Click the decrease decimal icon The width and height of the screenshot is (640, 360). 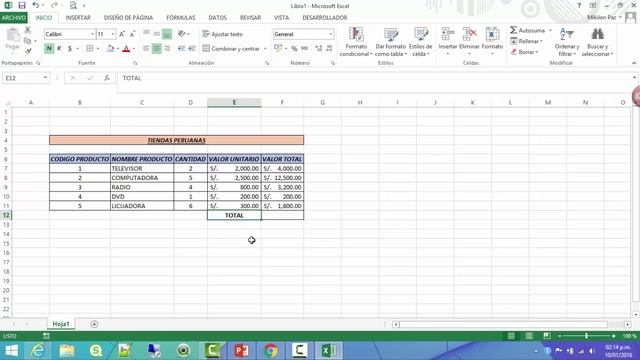(329, 49)
